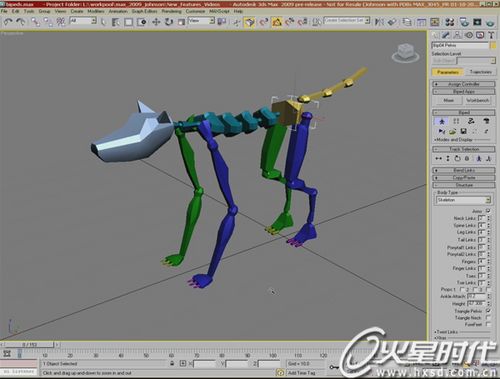The width and height of the screenshot is (500, 379).
Task: Collapse the Biped Apps rollout
Action: 464,91
